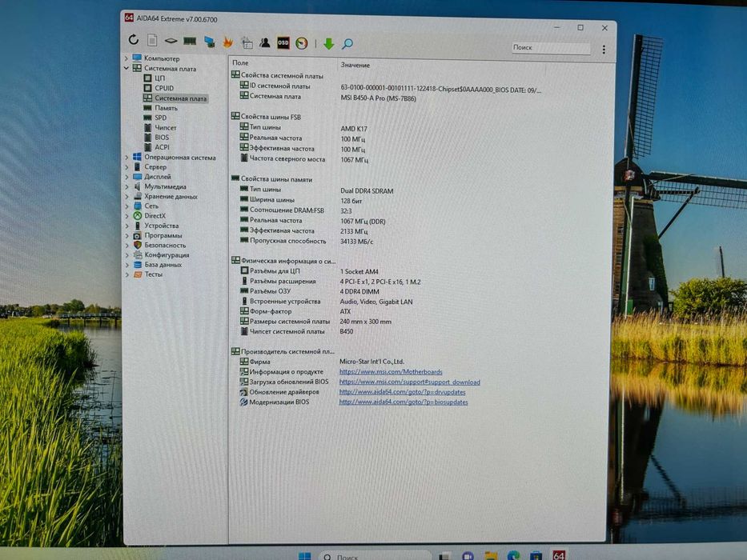The height and width of the screenshot is (560, 747).
Task: Open the MSI support download link
Action: pos(410,382)
